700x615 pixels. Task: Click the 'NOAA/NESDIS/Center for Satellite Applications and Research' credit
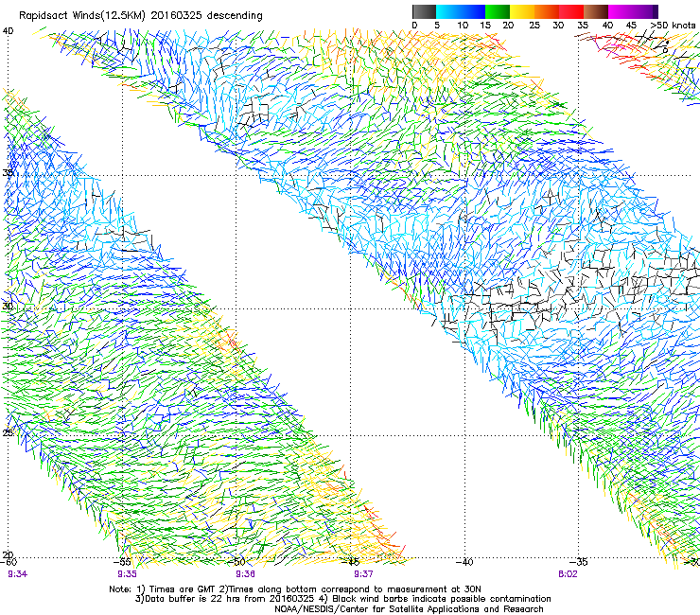409,609
